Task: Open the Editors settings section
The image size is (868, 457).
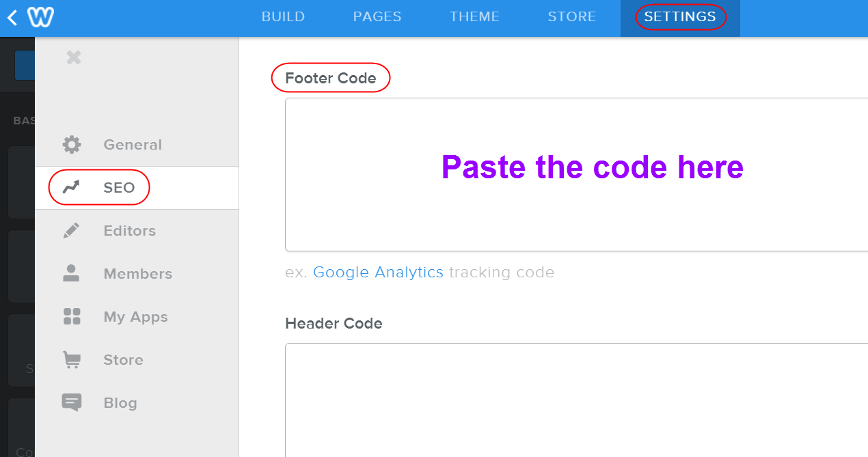Action: pyautogui.click(x=130, y=231)
